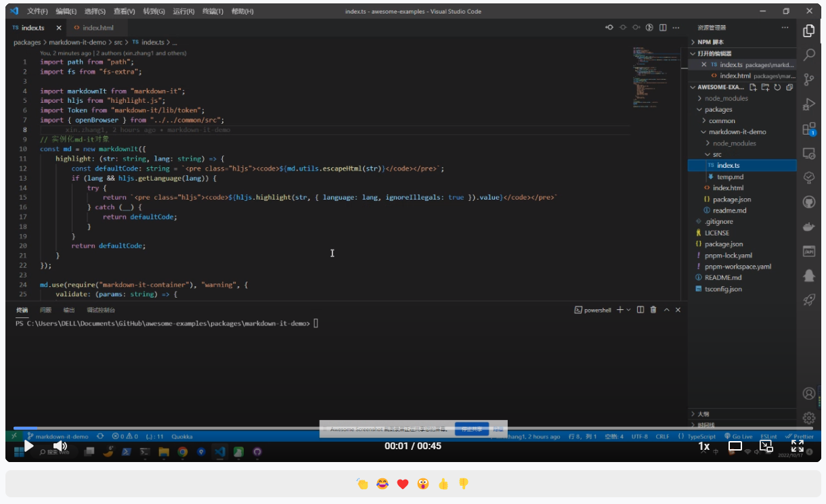React with the thumbs down emoji
Viewport: 826px width, 504px height.
point(464,484)
